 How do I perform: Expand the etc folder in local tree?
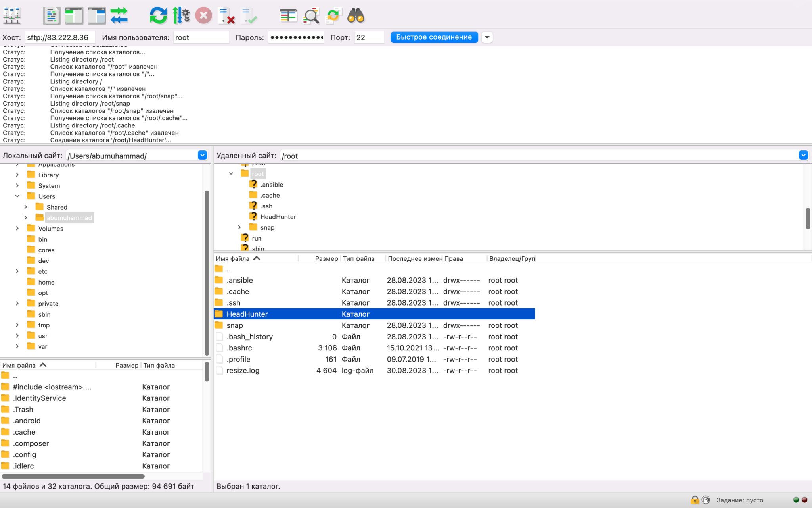(17, 271)
